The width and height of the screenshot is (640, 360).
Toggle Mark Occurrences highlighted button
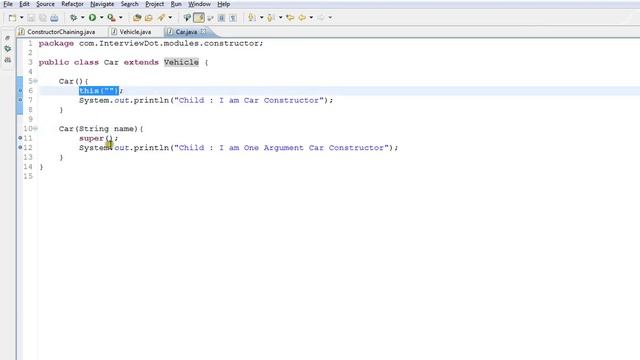(199, 18)
